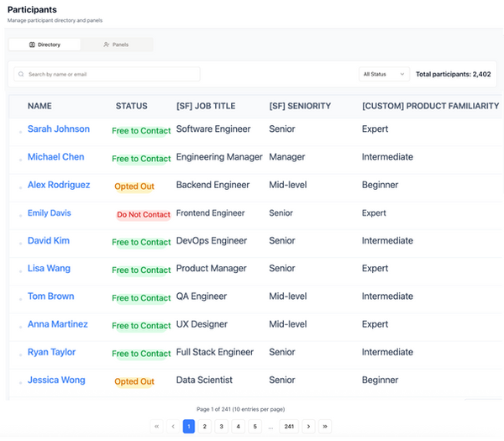Go to the next page arrow
This screenshot has height=441, width=504.
308,427
